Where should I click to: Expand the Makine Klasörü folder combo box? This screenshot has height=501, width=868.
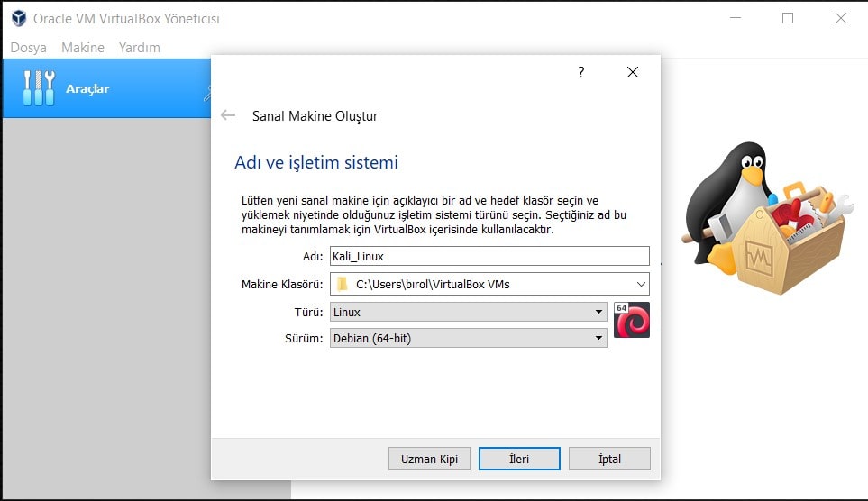tap(641, 284)
